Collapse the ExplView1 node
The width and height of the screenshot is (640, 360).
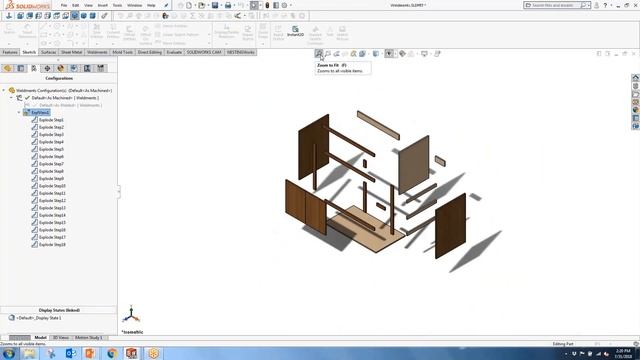pyautogui.click(x=19, y=112)
